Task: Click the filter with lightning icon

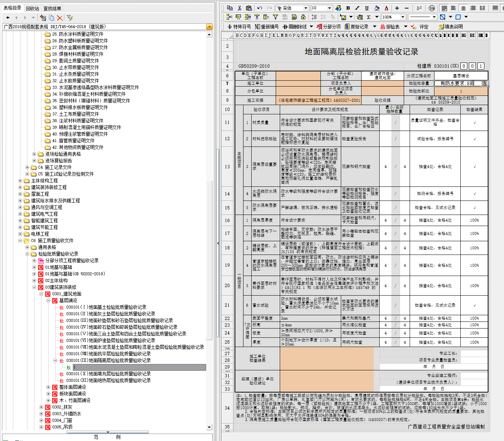Action: 70,17
